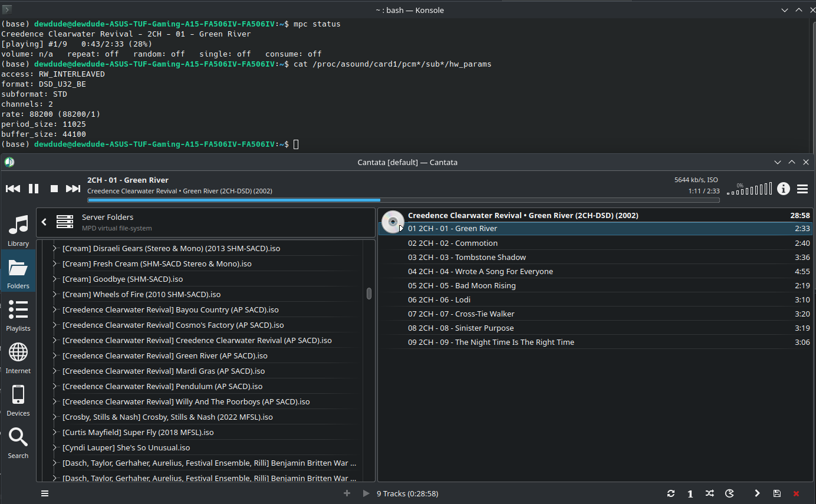Toggle repeat mode in play queue

coord(671,493)
